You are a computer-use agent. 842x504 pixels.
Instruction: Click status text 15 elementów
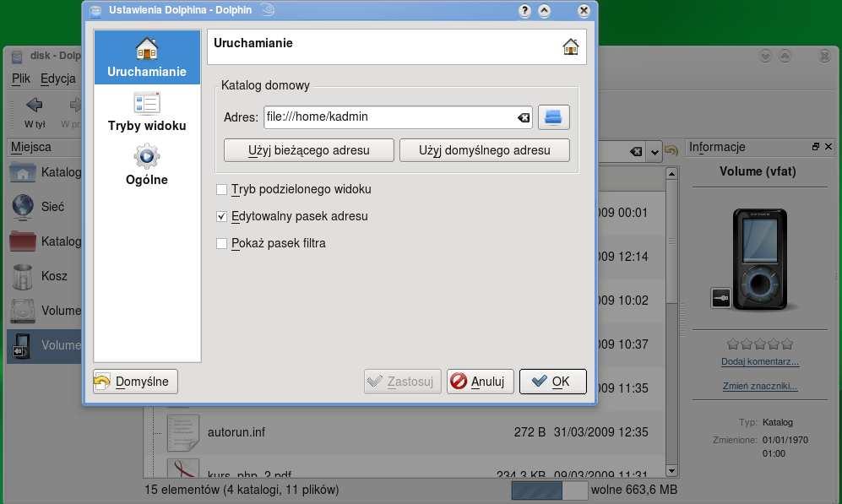(241, 490)
